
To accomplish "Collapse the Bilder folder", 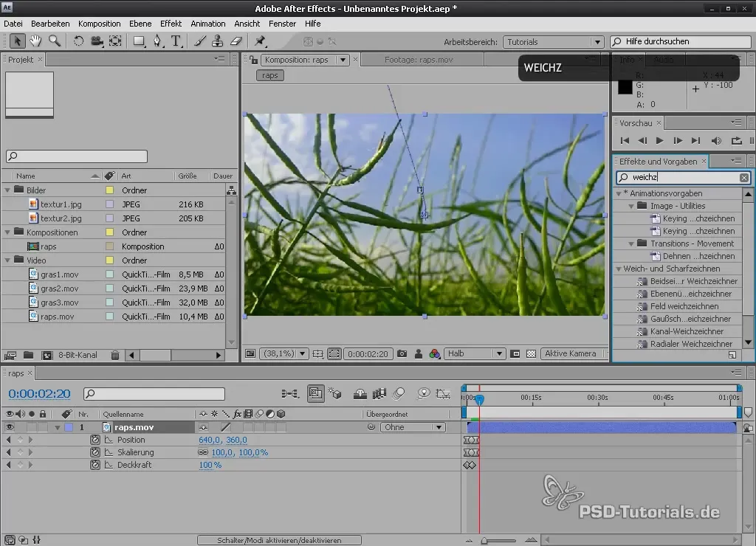I will tap(7, 190).
